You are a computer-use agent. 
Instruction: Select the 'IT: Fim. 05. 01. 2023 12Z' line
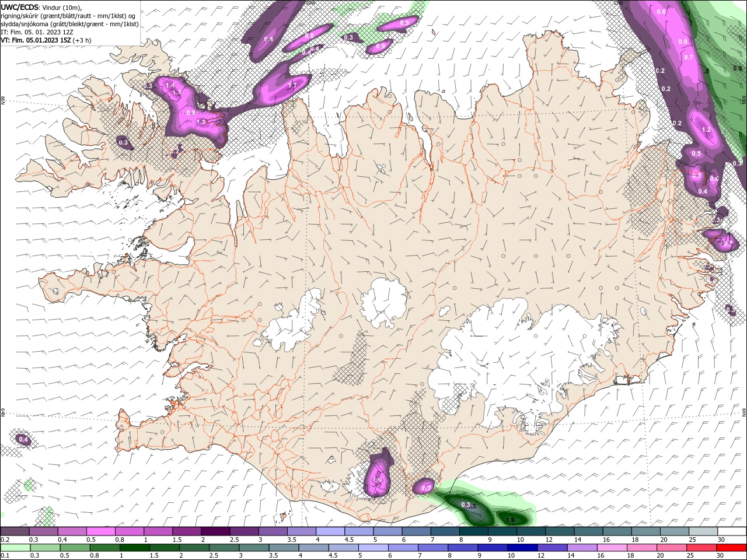point(37,32)
